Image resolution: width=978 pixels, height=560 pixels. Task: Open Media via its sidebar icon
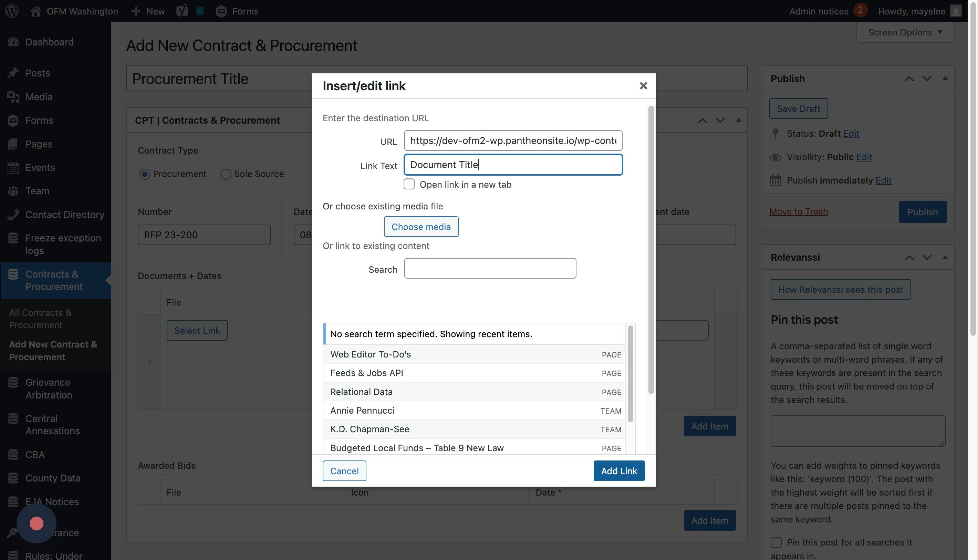click(13, 97)
